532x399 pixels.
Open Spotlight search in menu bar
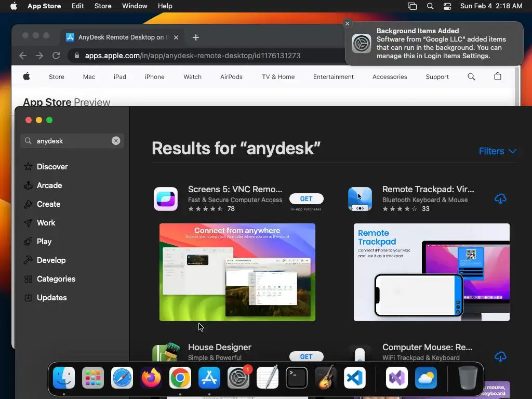coord(430,6)
